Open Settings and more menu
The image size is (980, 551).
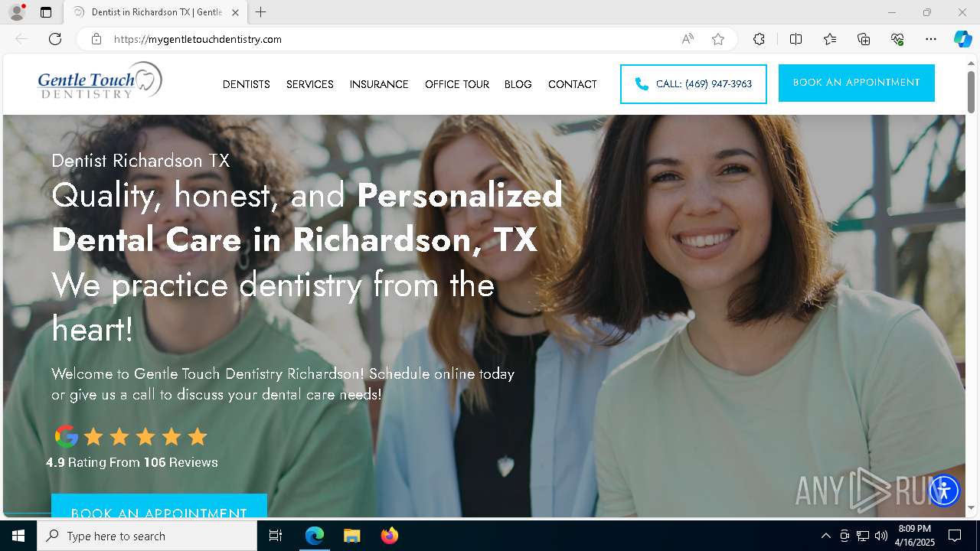pos(931,39)
